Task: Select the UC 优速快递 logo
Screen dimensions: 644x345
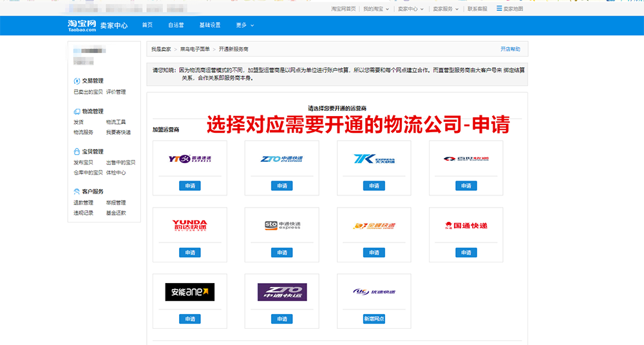Action: point(374,292)
